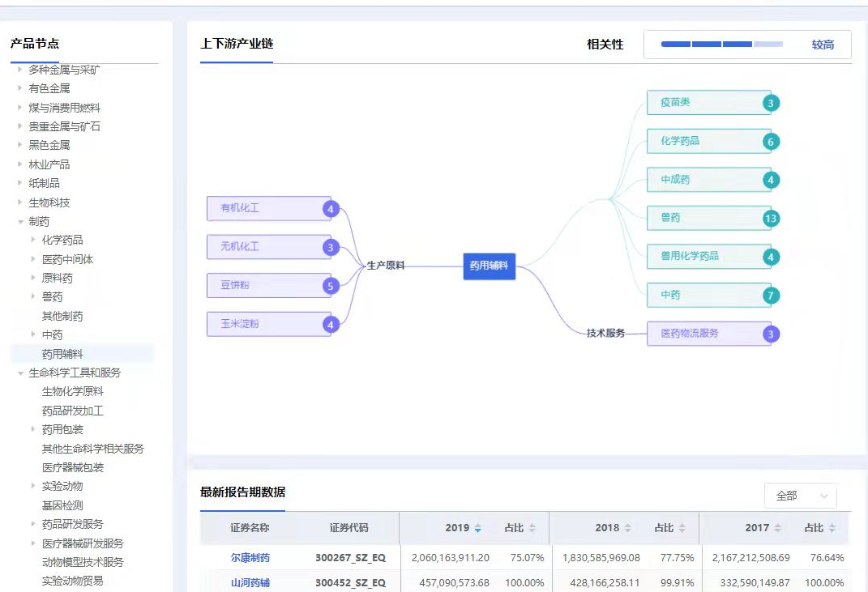Open the 尔康制药 security link
Viewport: 868px width, 592px height.
250,558
